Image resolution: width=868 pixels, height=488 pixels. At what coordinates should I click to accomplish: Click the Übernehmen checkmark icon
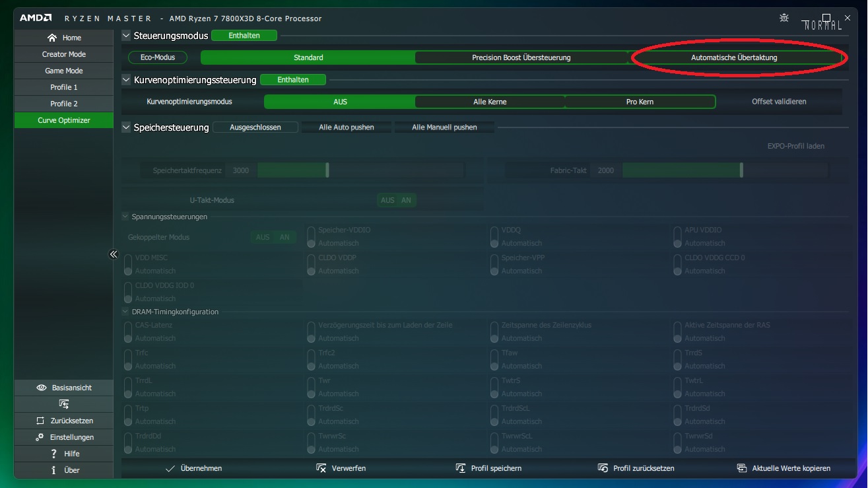170,468
